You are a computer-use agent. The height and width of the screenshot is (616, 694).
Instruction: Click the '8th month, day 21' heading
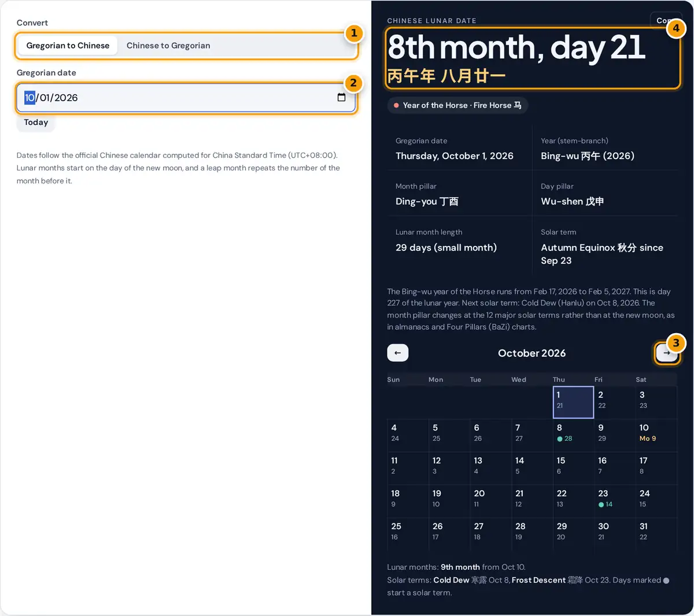(516, 47)
